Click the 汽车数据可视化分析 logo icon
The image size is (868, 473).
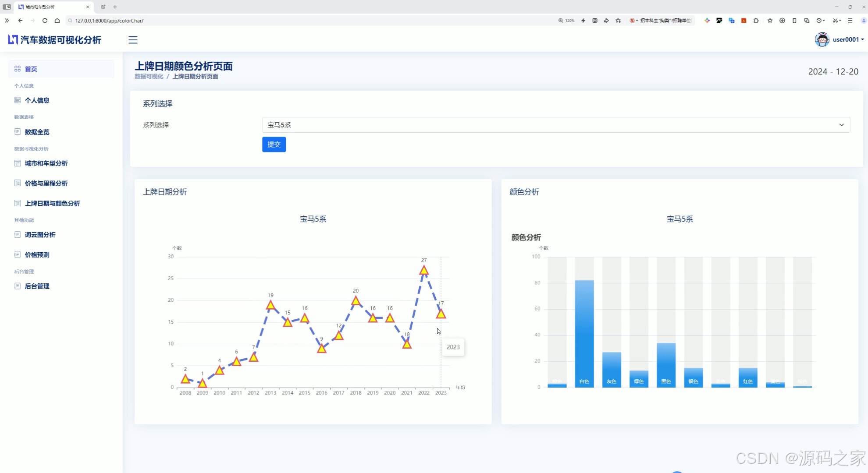pos(13,40)
